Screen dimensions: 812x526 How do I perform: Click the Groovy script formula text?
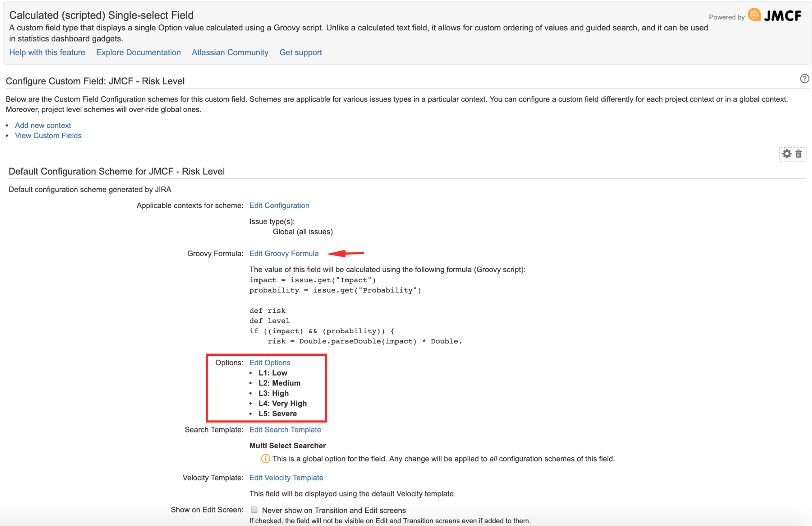355,310
